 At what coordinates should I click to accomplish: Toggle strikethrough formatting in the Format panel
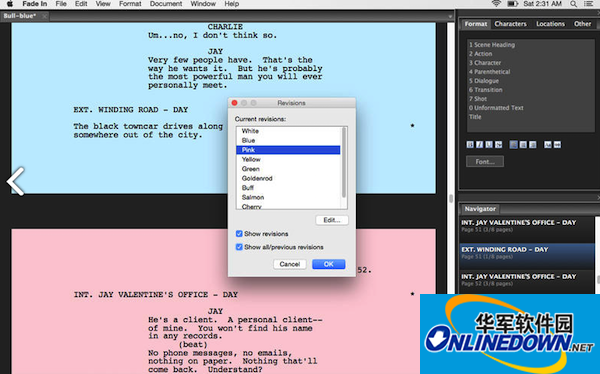coord(498,145)
